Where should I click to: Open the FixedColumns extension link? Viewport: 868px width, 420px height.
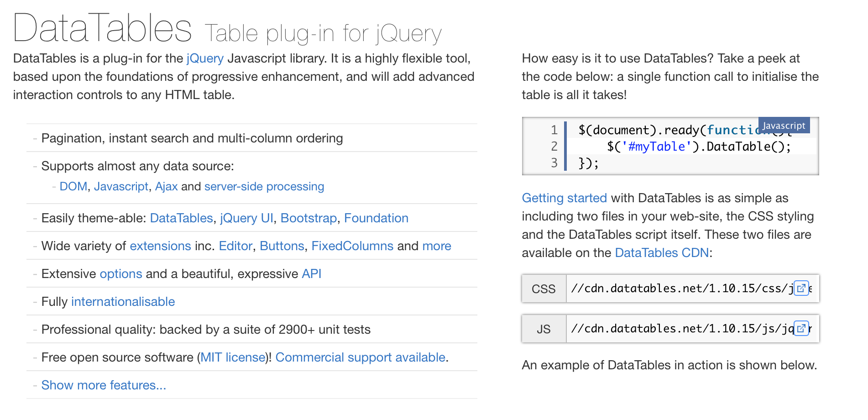[x=352, y=246]
